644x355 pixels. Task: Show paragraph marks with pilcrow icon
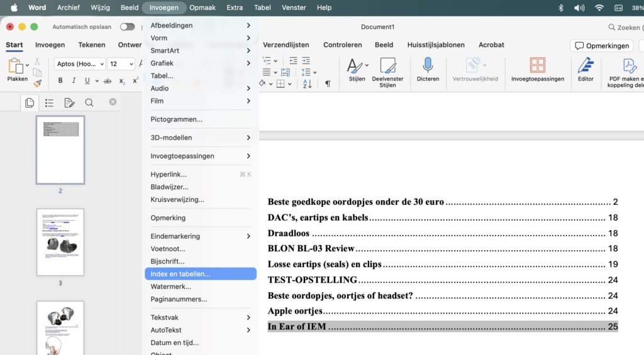tap(328, 84)
